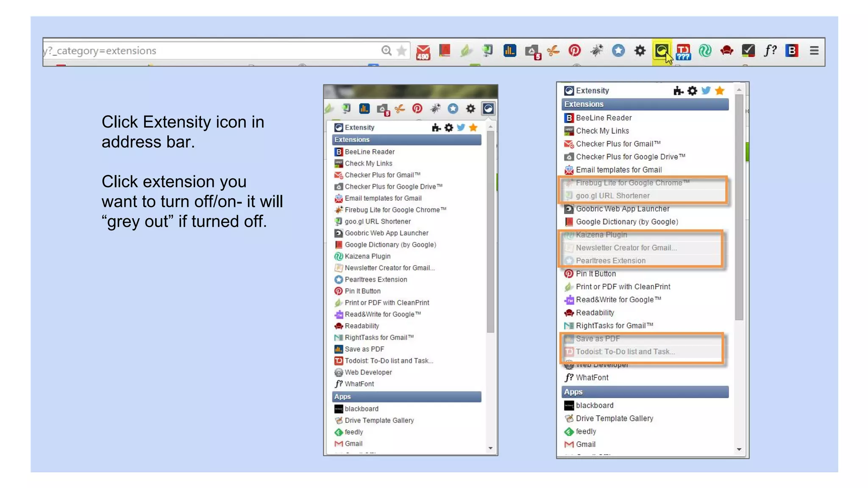
Task: Launch Drive Template Gallery in right popup
Action: pyautogui.click(x=645, y=419)
